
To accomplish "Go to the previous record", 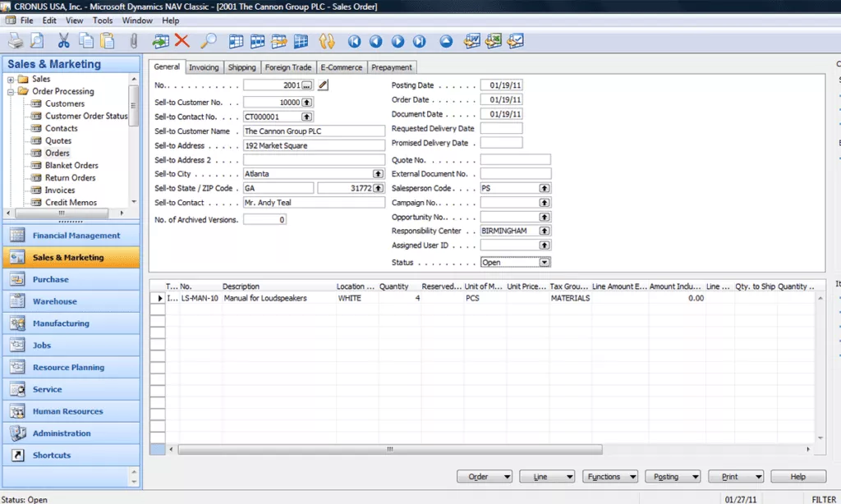I will [x=375, y=41].
